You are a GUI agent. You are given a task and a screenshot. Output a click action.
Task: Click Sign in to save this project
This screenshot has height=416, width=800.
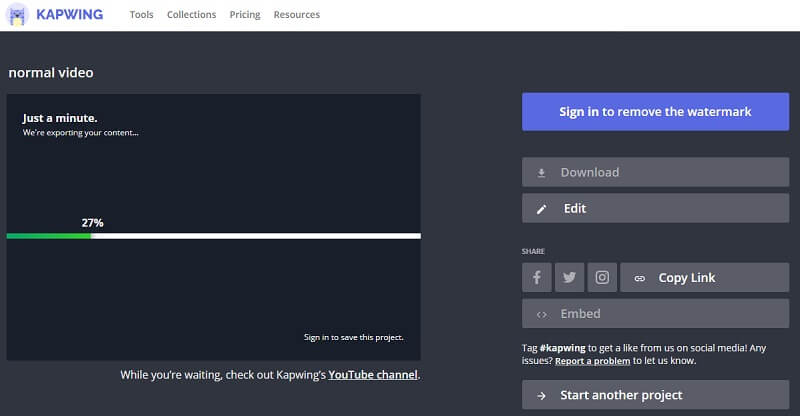pyautogui.click(x=354, y=337)
